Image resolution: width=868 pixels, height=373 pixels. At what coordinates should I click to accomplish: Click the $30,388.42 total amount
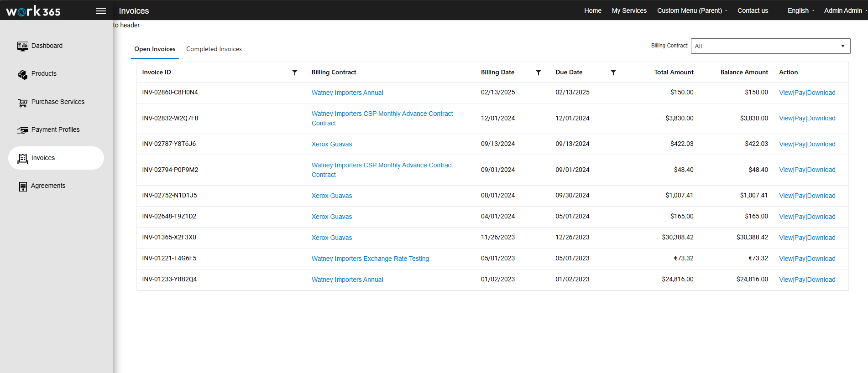tap(678, 237)
